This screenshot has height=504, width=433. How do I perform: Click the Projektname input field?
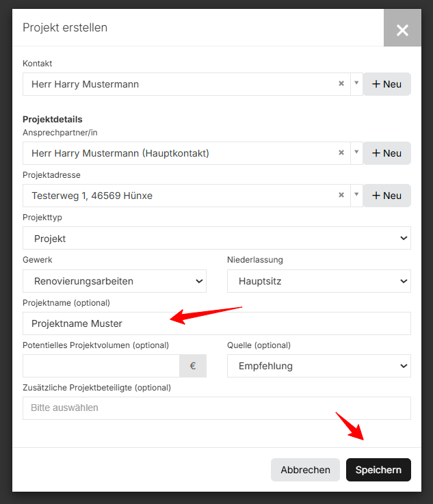tap(217, 323)
